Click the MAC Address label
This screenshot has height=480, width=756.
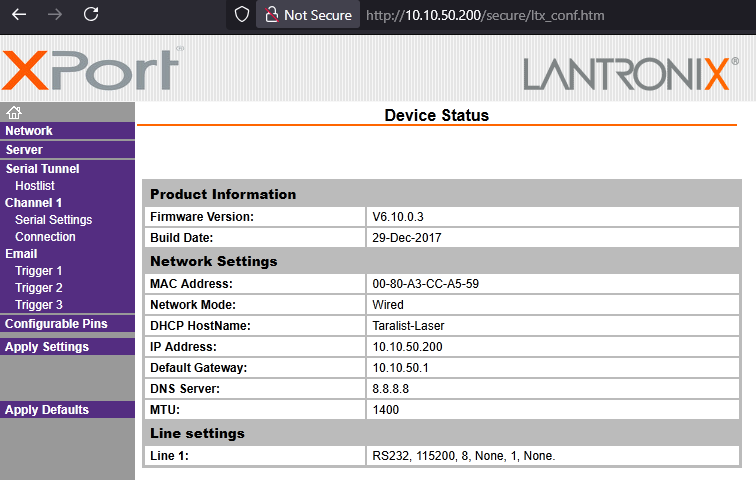pyautogui.click(x=191, y=284)
